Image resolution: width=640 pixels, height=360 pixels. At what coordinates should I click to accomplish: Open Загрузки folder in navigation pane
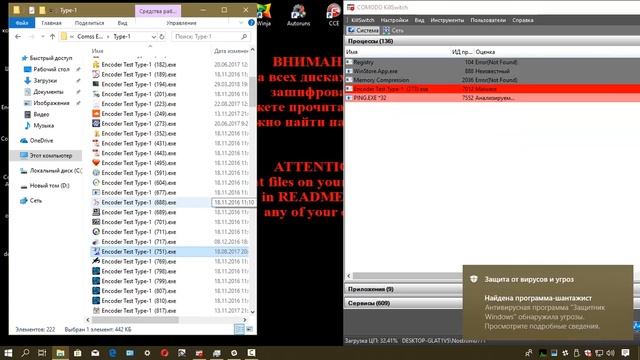click(45, 80)
